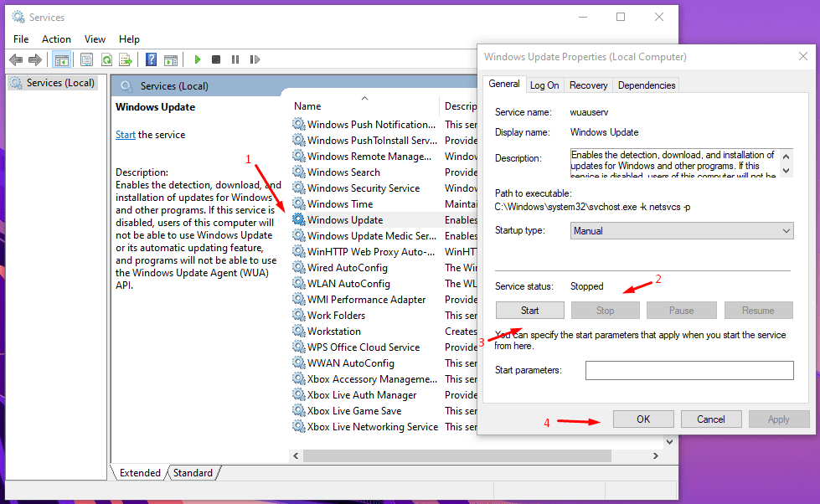The image size is (820, 504).
Task: Click the Start parameters input field
Action: click(689, 370)
